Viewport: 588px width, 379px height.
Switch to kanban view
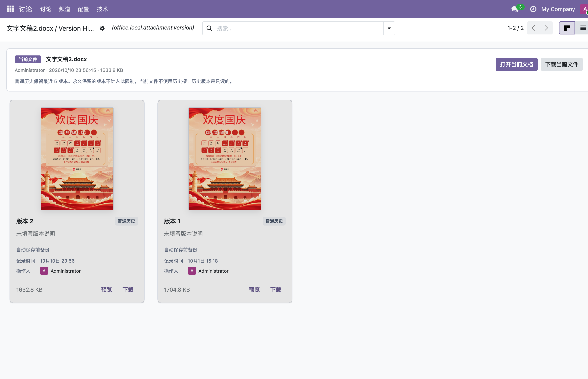coord(567,28)
